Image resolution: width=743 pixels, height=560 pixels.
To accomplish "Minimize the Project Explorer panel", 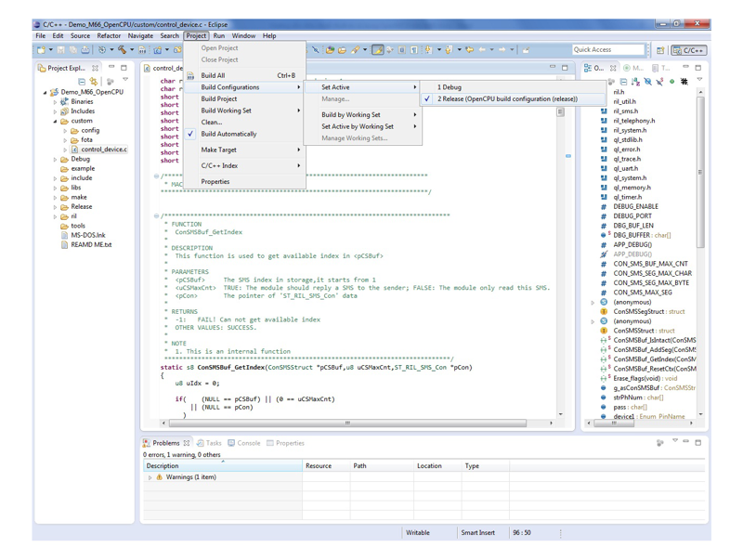I will click(111, 68).
